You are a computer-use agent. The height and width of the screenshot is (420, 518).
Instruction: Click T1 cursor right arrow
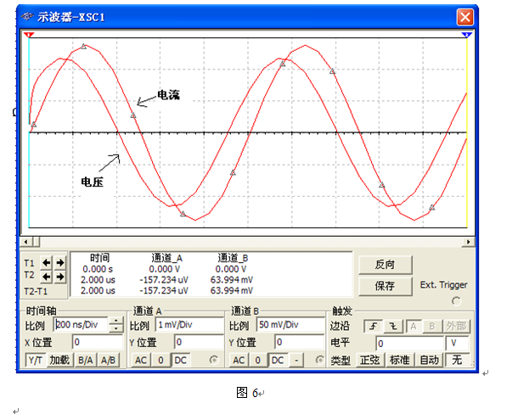[x=59, y=263]
